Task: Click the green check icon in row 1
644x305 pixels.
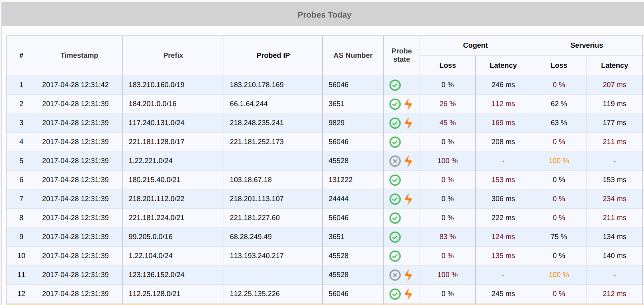Action: pyautogui.click(x=395, y=85)
